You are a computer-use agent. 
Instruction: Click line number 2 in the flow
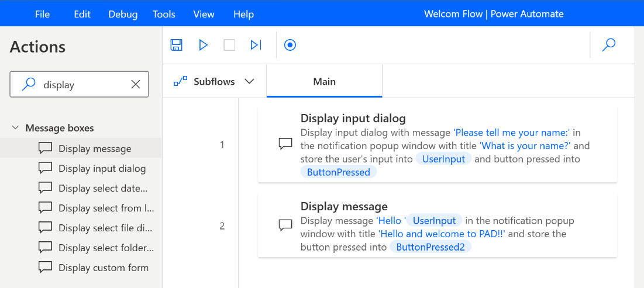click(x=222, y=225)
